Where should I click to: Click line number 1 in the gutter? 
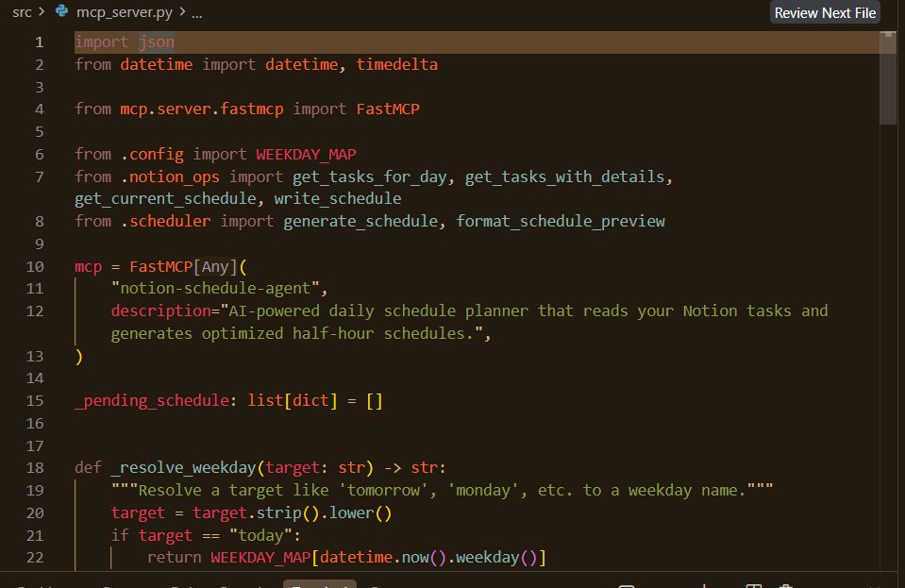coord(40,42)
